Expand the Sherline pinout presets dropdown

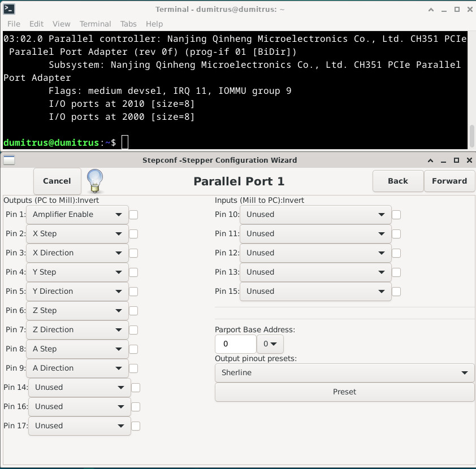click(x=344, y=373)
